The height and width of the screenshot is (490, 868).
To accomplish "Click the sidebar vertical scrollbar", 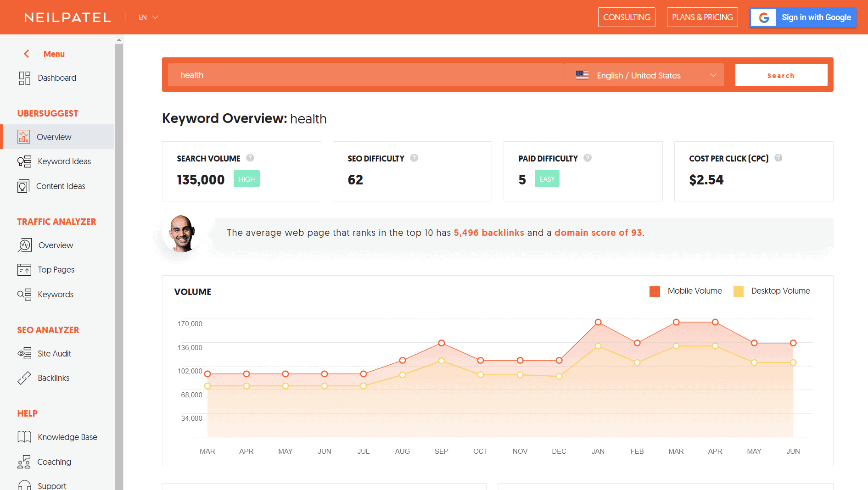I will click(119, 266).
